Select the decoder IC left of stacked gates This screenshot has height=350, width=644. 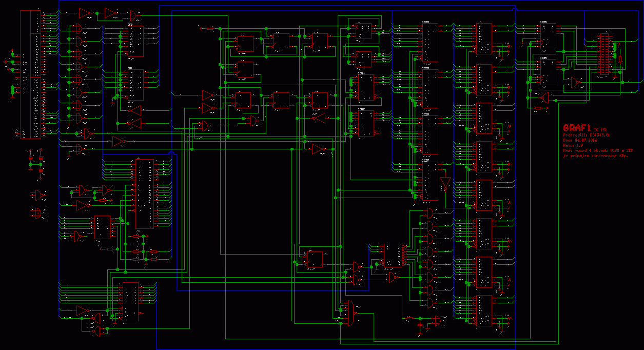coord(393,255)
